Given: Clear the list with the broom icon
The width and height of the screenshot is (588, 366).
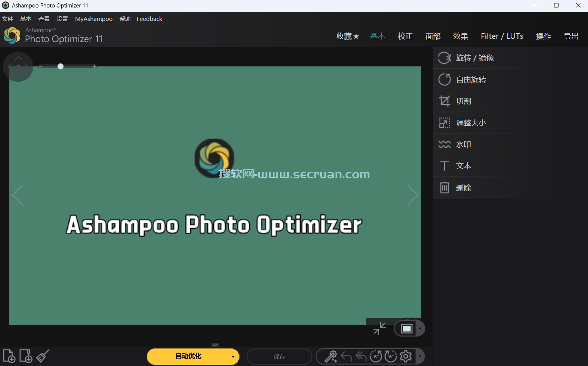Looking at the screenshot, I should click(x=43, y=356).
